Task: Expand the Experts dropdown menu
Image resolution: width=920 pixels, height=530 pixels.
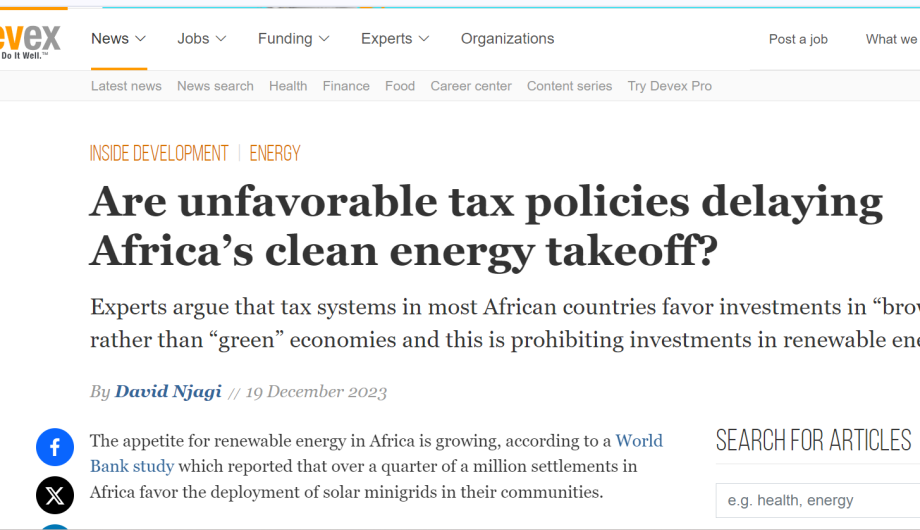Action: (x=395, y=39)
